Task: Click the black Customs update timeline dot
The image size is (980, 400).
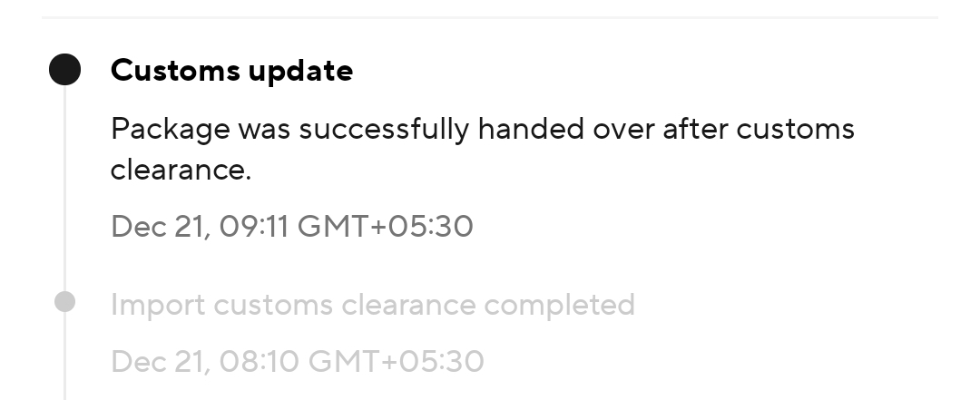Action: tap(65, 69)
